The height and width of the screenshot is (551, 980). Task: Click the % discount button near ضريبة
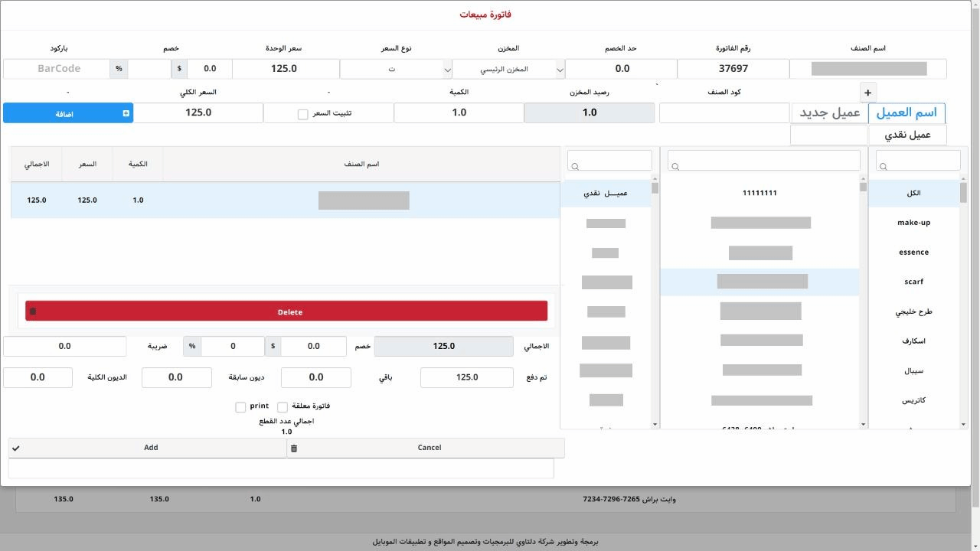192,347
